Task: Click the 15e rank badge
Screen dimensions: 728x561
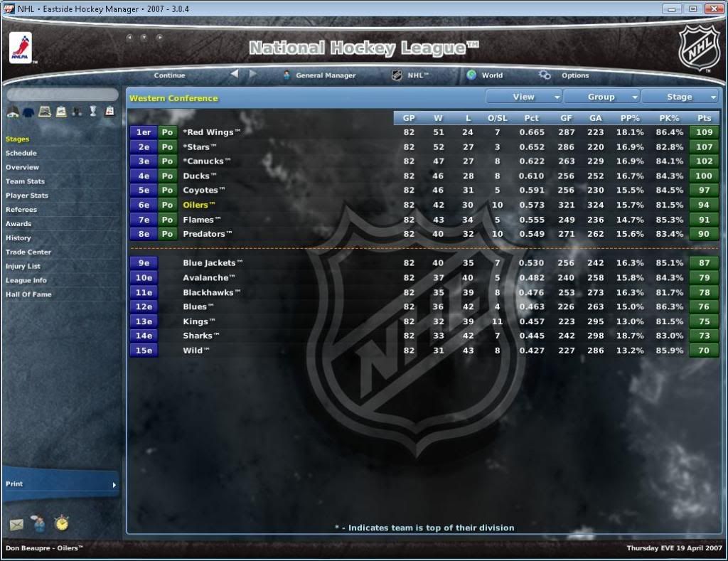Action: click(x=144, y=350)
